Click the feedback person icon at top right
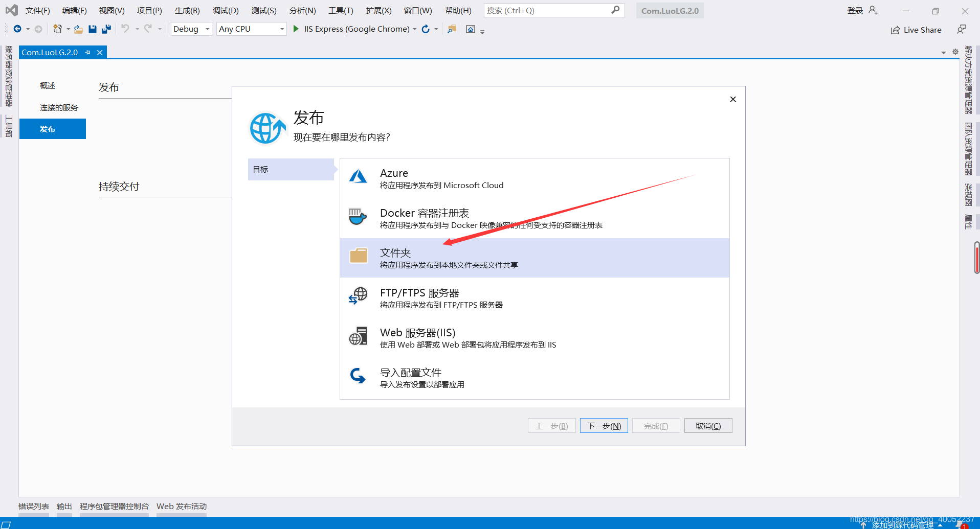Screen dimensions: 980x529 coord(962,30)
